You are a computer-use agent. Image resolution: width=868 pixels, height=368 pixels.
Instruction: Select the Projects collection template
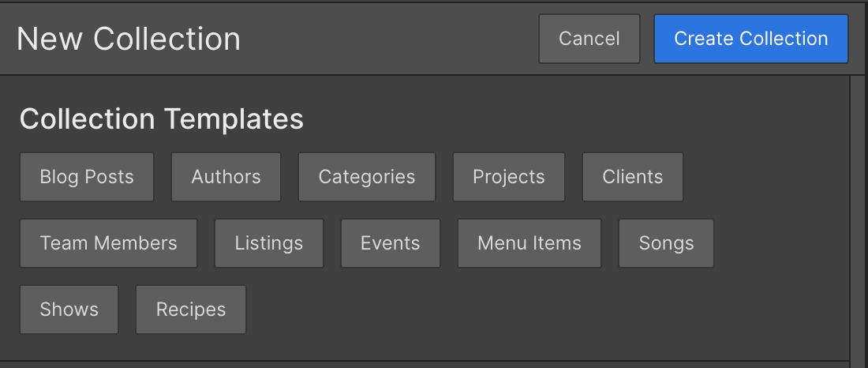click(509, 177)
